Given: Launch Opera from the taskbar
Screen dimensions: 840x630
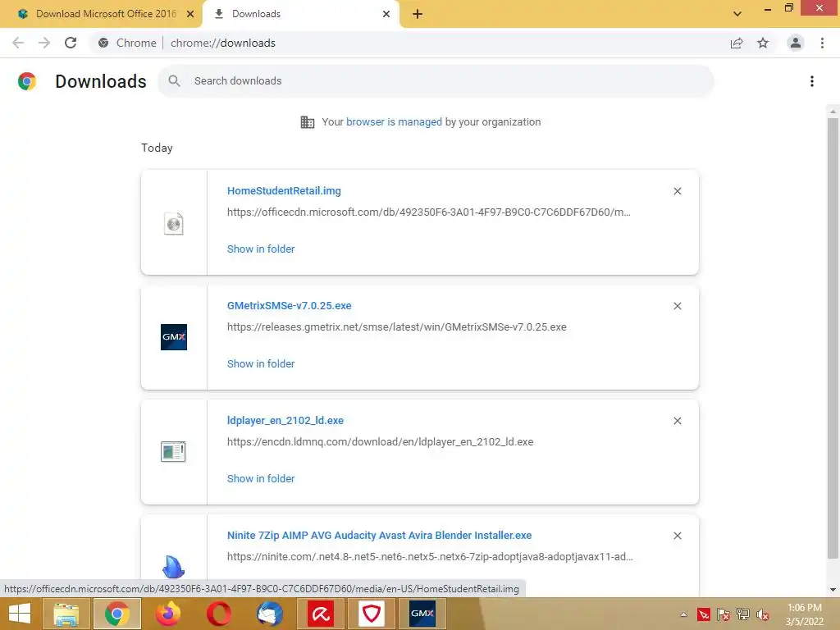Looking at the screenshot, I should click(218, 614).
